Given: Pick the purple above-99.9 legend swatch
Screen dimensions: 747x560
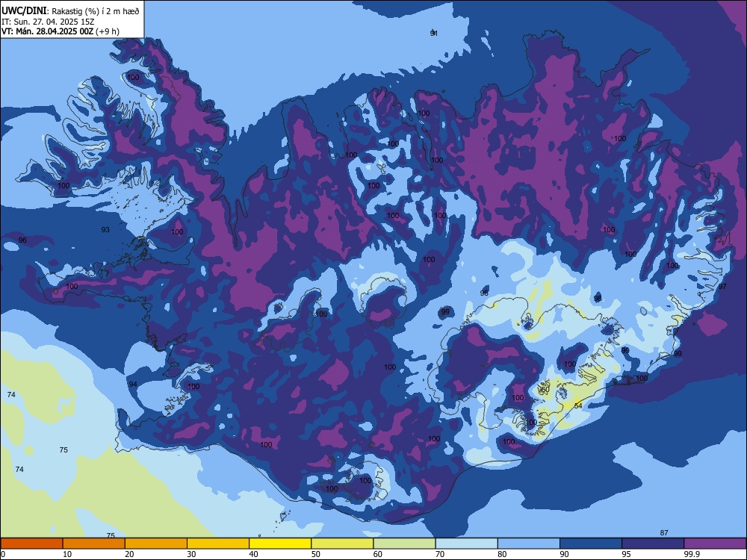Looking at the screenshot, I should [x=715, y=544].
